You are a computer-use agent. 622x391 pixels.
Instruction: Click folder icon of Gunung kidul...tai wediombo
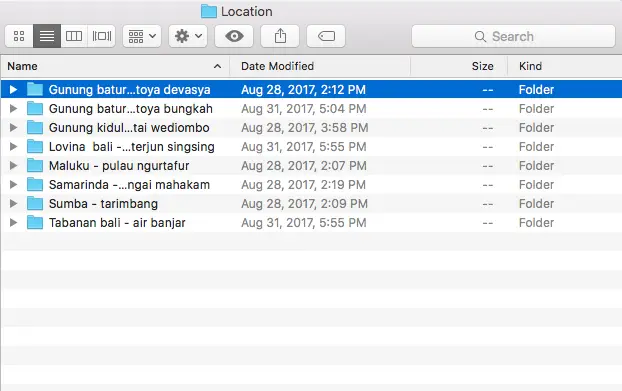(x=35, y=128)
